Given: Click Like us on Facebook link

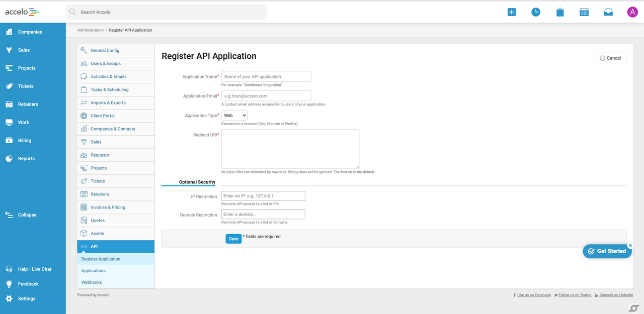Looking at the screenshot, I should point(534,295).
